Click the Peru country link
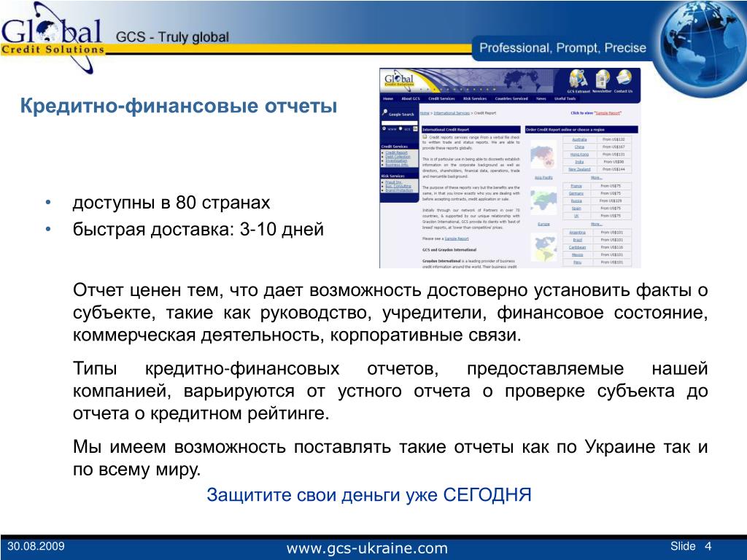Screen dimensions: 747x560 pos(578,262)
